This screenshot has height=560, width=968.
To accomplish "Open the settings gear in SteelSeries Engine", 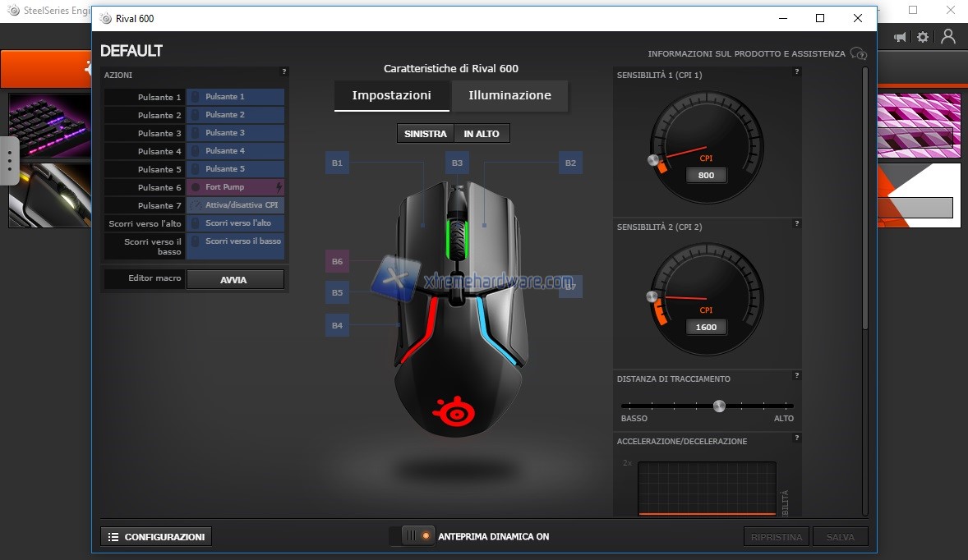I will click(x=923, y=37).
